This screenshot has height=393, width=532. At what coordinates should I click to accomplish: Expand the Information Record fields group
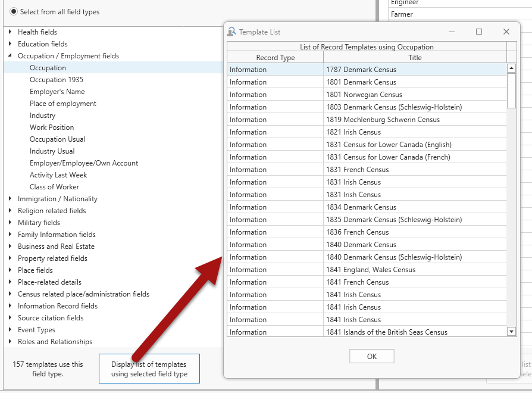click(10, 305)
